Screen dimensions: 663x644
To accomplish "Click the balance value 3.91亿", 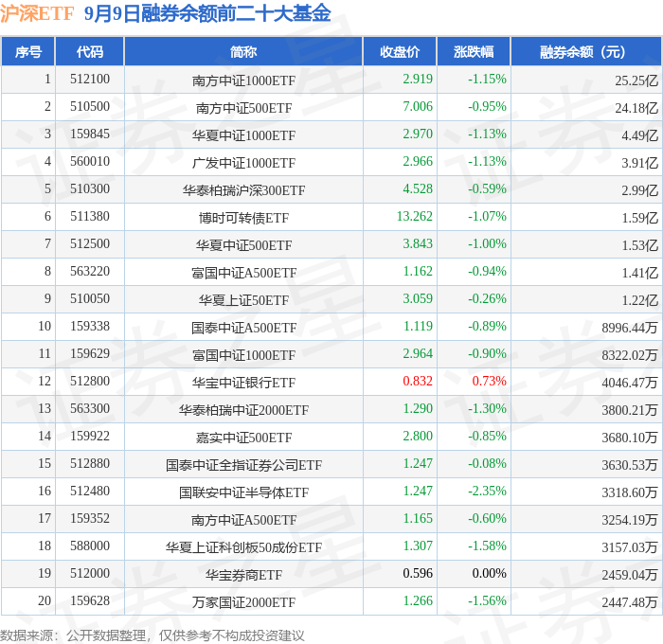I will (x=639, y=163).
